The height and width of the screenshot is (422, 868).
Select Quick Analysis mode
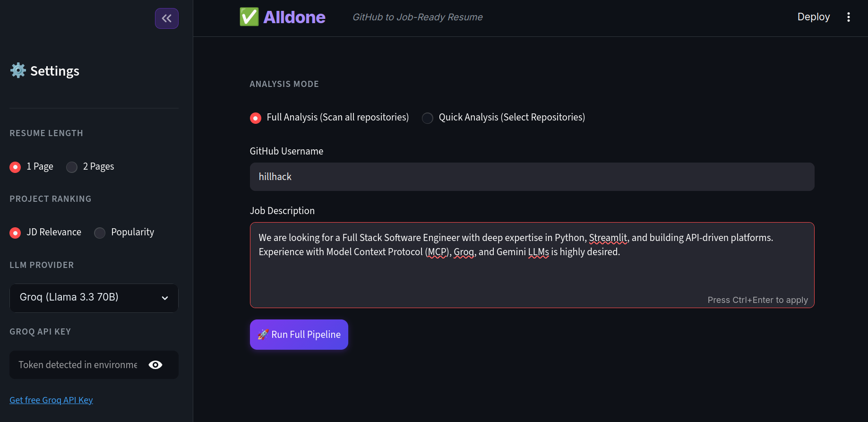click(x=504, y=118)
